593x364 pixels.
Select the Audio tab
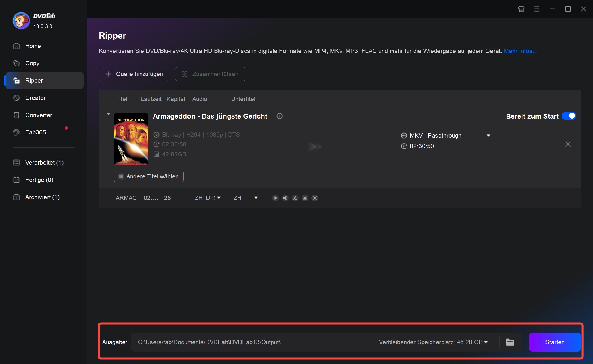[x=200, y=99]
